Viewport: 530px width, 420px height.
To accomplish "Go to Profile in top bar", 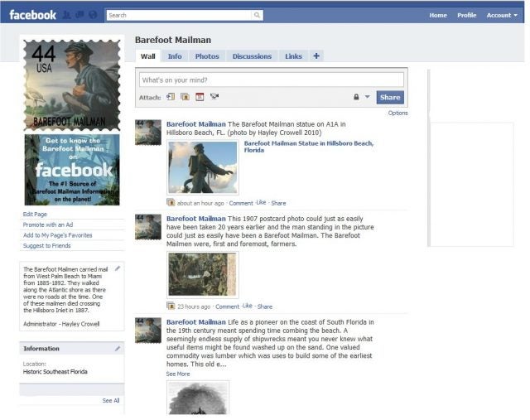I will [x=467, y=15].
